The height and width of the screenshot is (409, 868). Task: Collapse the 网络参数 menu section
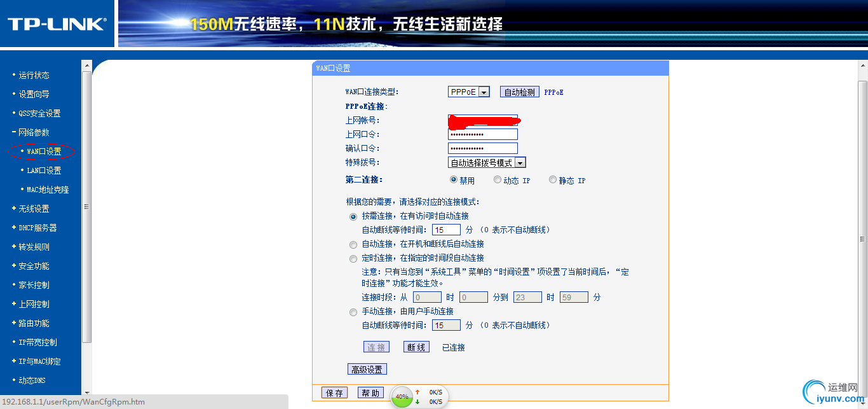point(33,132)
